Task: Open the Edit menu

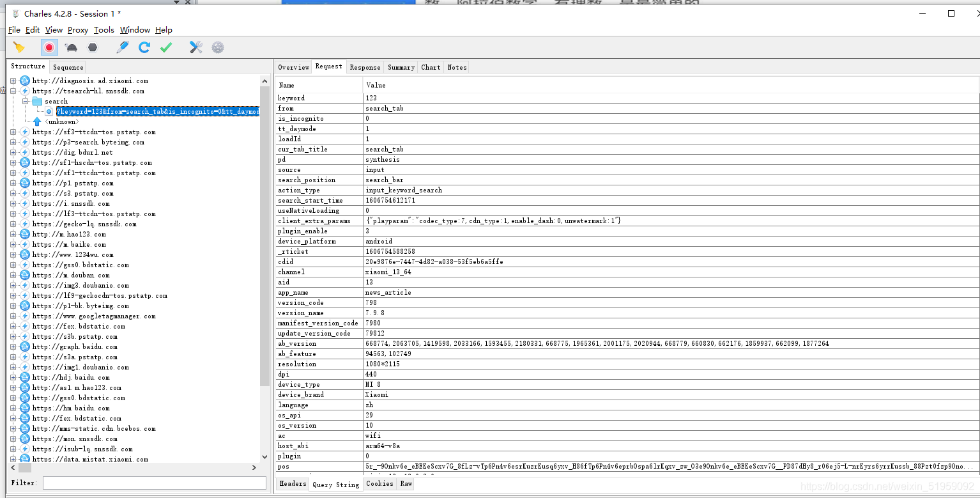Action: [33, 30]
